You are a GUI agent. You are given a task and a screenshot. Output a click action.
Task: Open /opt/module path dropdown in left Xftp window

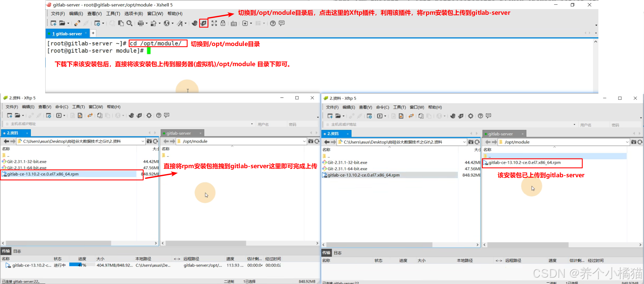[x=304, y=141]
